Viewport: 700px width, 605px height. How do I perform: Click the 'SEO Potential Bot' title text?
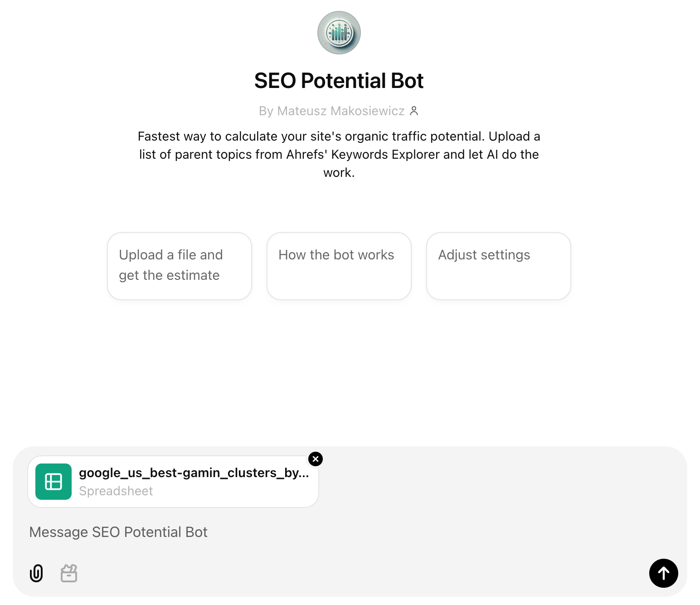[x=339, y=80]
